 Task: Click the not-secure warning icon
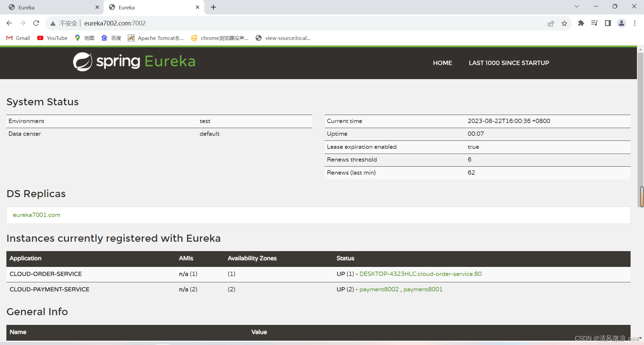53,23
